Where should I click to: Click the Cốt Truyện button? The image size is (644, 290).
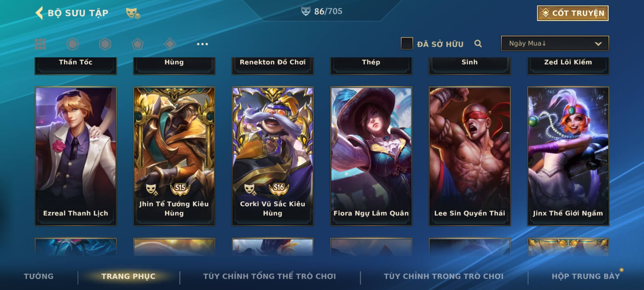pos(573,13)
